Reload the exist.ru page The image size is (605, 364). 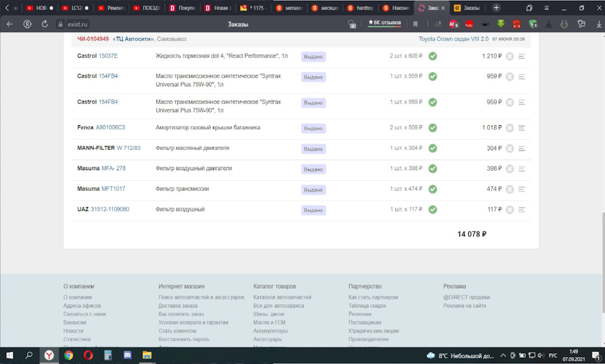[x=45, y=24]
